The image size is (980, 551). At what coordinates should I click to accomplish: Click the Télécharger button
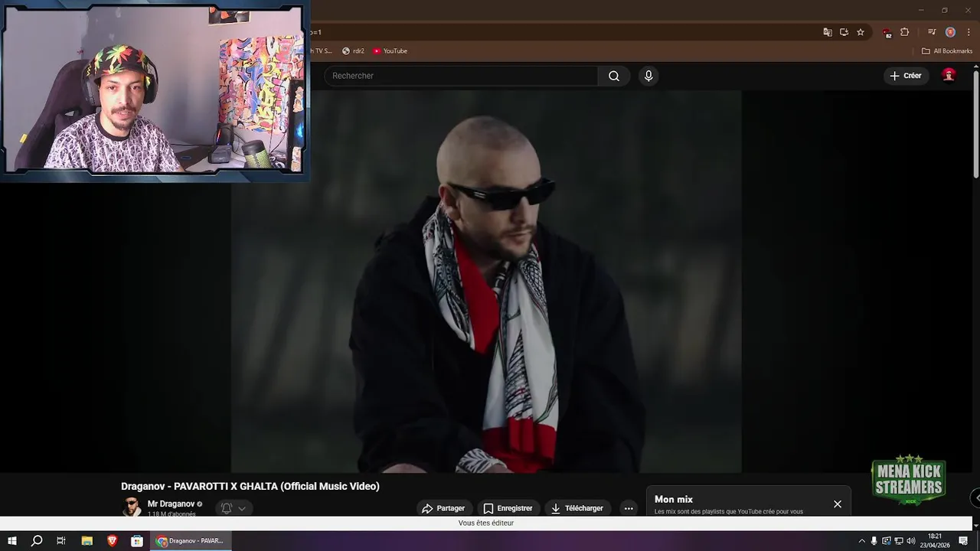577,508
